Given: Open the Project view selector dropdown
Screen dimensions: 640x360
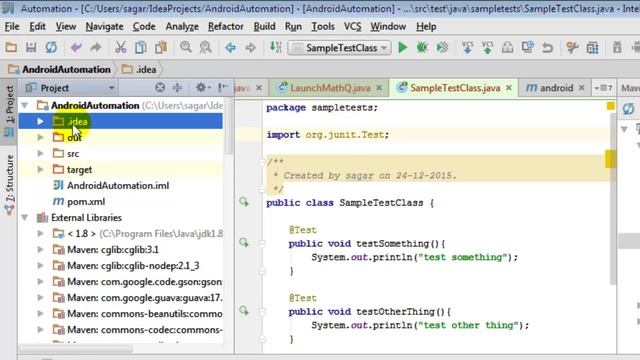Looking at the screenshot, I should coord(70,88).
